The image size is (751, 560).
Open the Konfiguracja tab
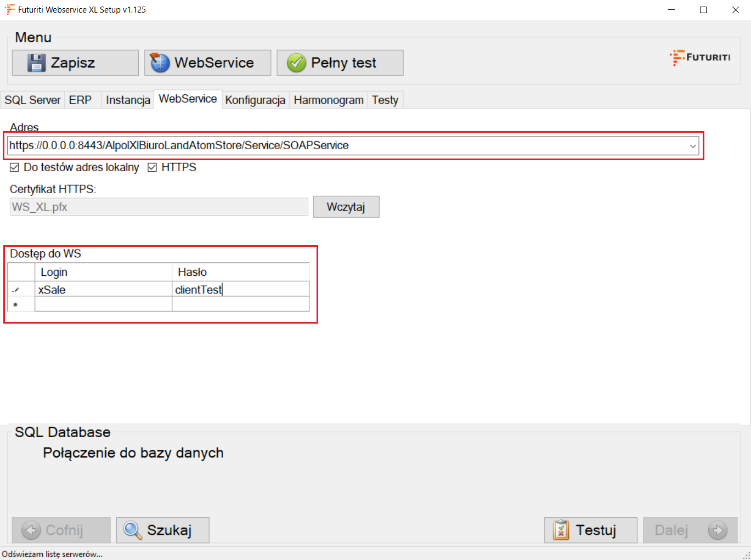255,100
